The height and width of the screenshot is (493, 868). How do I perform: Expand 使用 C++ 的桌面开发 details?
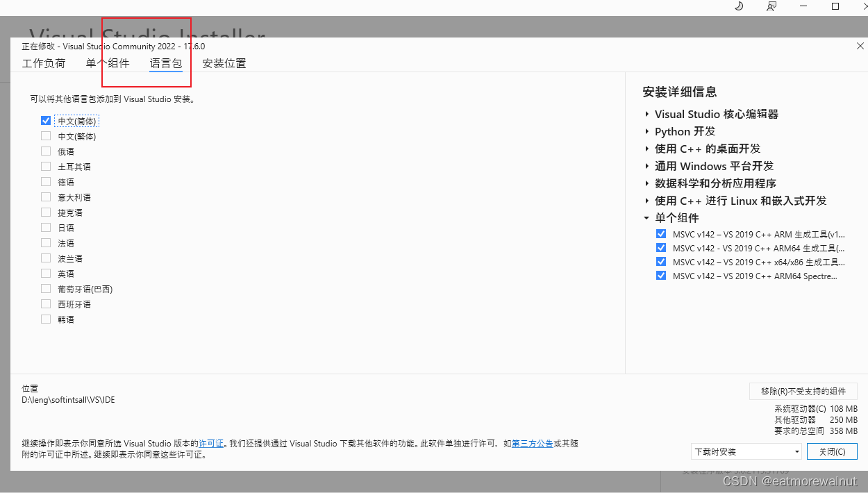click(646, 149)
